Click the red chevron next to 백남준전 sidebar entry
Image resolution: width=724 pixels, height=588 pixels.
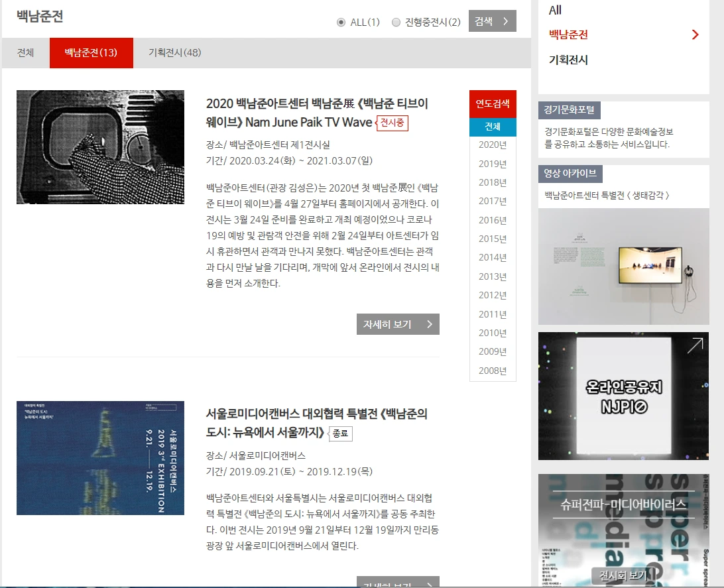(x=695, y=33)
